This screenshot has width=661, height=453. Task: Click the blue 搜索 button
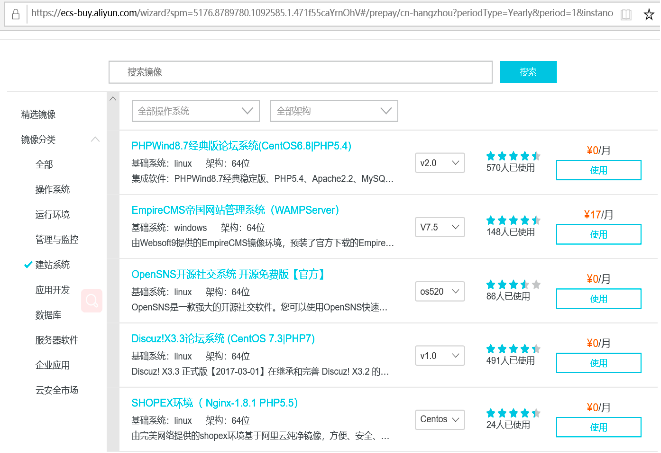(x=528, y=72)
